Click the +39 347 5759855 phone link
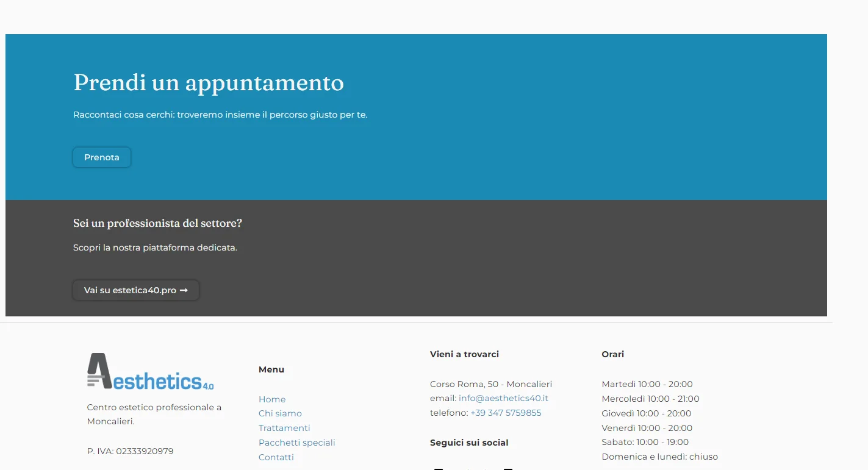Viewport: 868px width, 470px height. pos(506,413)
